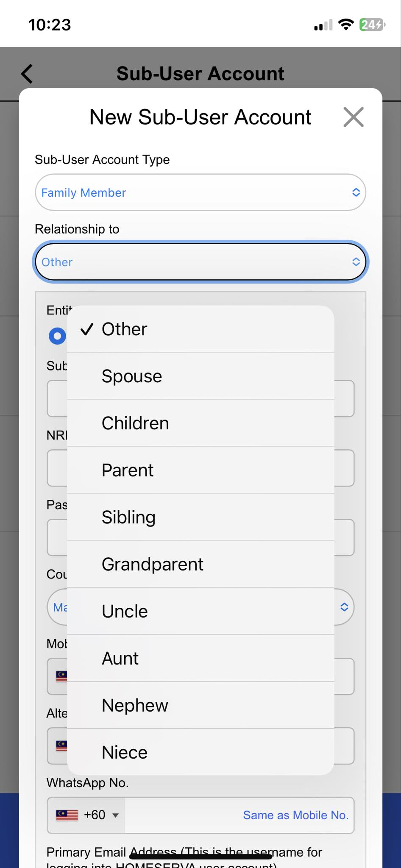Screen dimensions: 401x868
Task: Tap the back arrow at top left
Action: pyautogui.click(x=26, y=73)
